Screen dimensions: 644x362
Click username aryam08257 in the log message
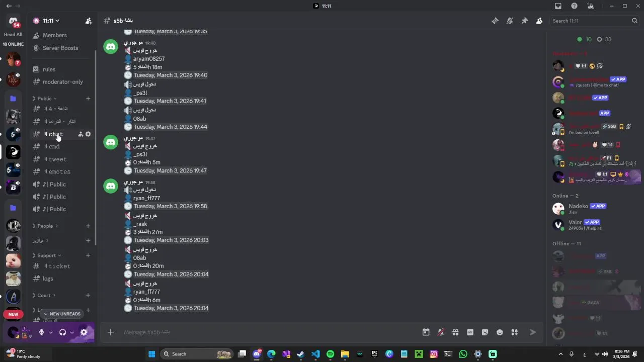pos(149,59)
